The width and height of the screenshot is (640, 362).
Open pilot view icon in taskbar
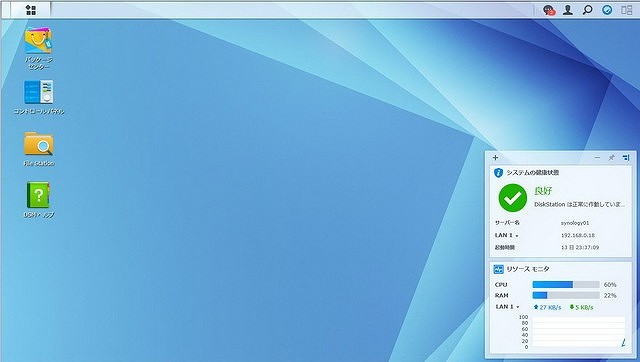[x=627, y=10]
